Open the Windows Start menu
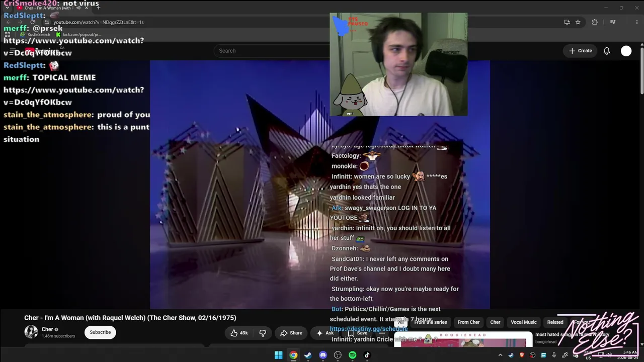644x362 pixels. coord(279,355)
